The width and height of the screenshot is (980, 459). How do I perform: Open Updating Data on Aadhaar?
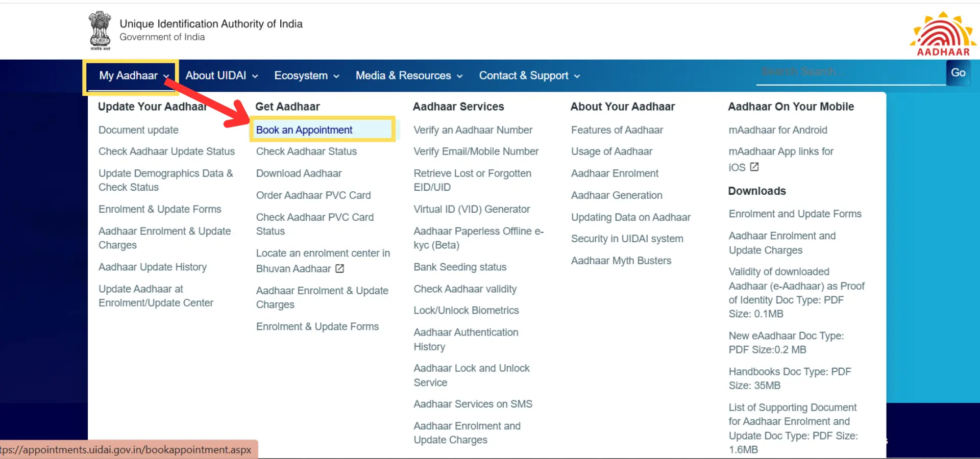pyautogui.click(x=631, y=217)
